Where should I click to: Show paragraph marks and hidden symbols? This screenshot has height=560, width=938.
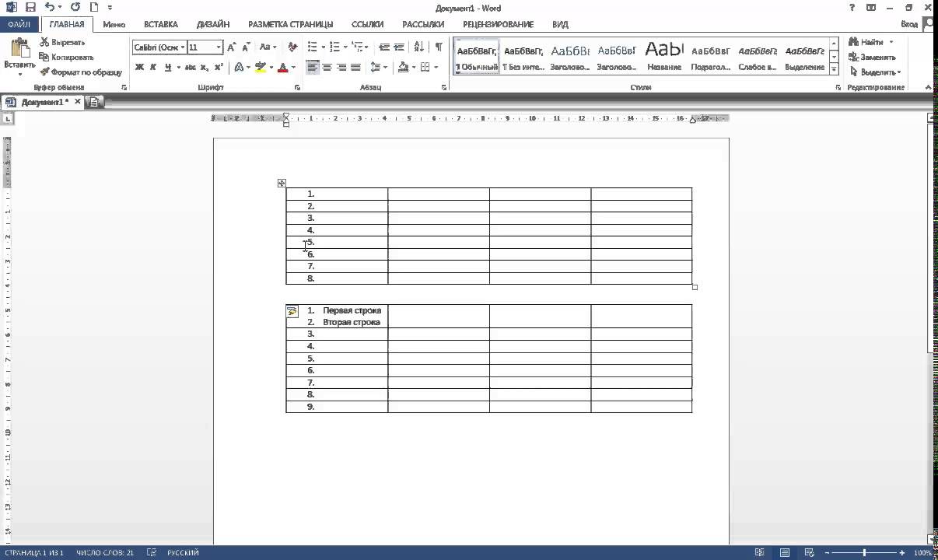click(439, 47)
